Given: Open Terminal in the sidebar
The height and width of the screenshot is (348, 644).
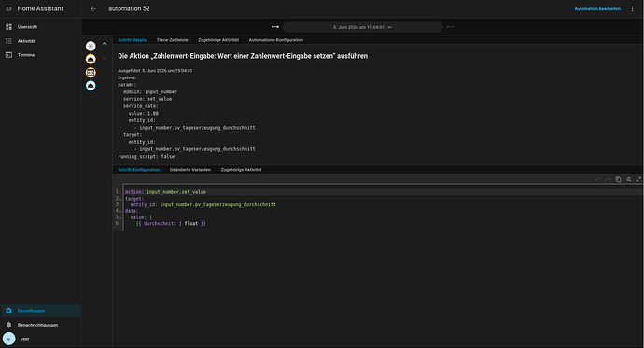Looking at the screenshot, I should click(26, 55).
